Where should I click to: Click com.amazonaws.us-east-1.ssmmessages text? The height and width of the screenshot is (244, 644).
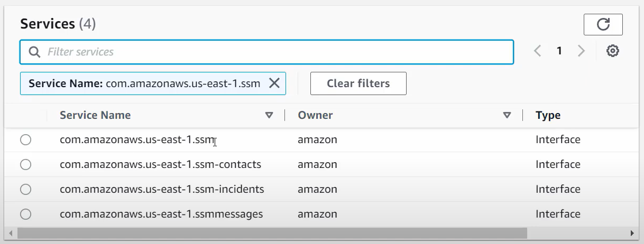pyautogui.click(x=161, y=214)
